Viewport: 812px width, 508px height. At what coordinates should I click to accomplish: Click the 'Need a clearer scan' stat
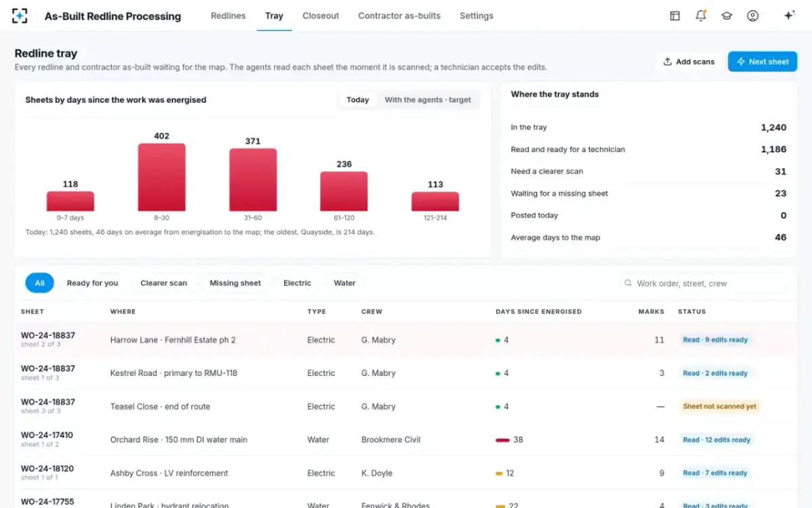[648, 171]
